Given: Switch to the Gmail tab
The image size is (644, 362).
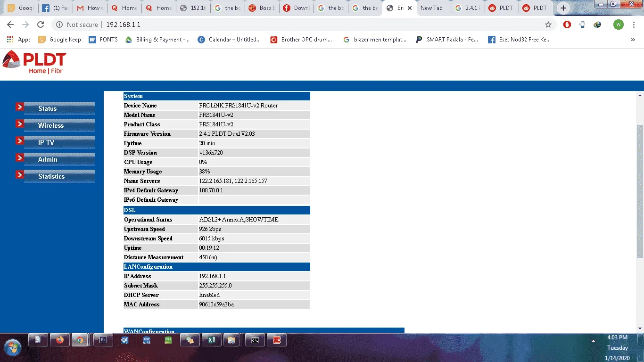Looking at the screenshot, I should point(90,8).
